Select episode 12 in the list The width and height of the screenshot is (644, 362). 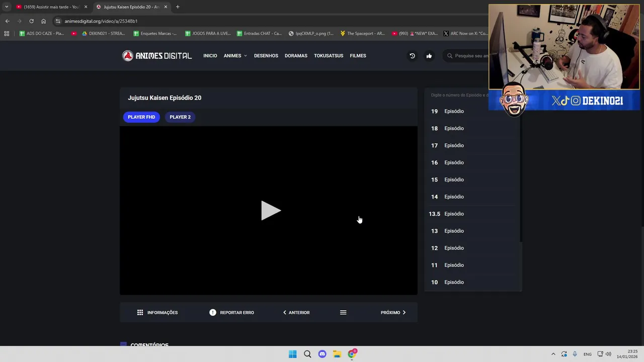coord(470,248)
